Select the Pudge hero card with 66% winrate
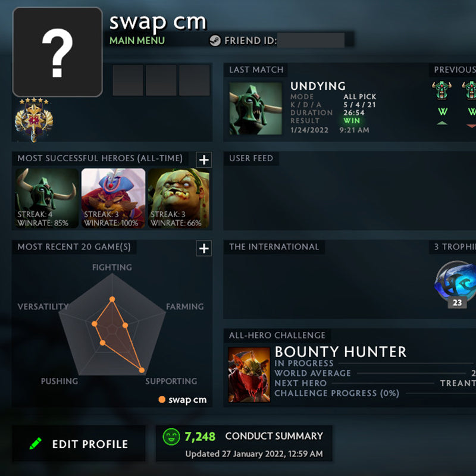The height and width of the screenshot is (476, 476). [x=179, y=198]
